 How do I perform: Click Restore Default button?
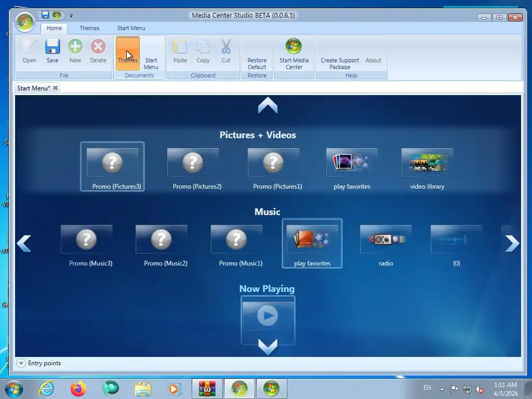pyautogui.click(x=257, y=54)
